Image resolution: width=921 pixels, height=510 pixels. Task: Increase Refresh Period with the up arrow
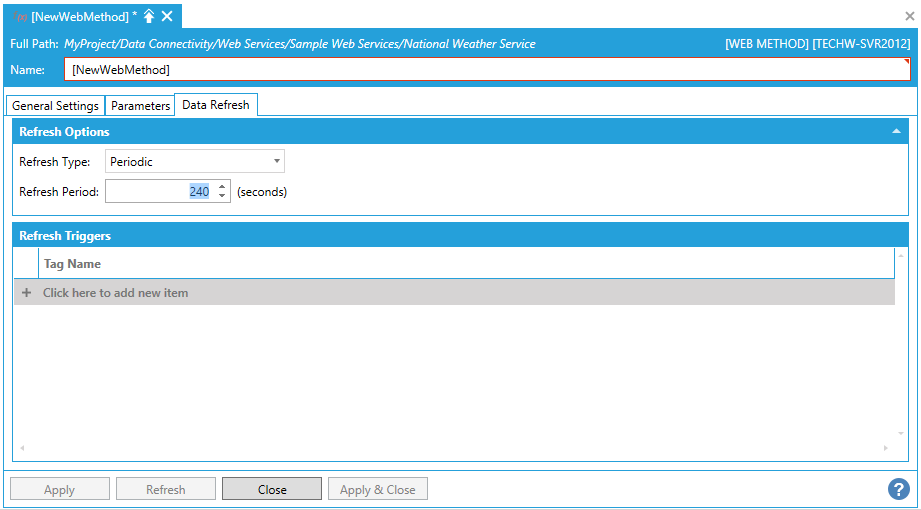click(x=222, y=186)
